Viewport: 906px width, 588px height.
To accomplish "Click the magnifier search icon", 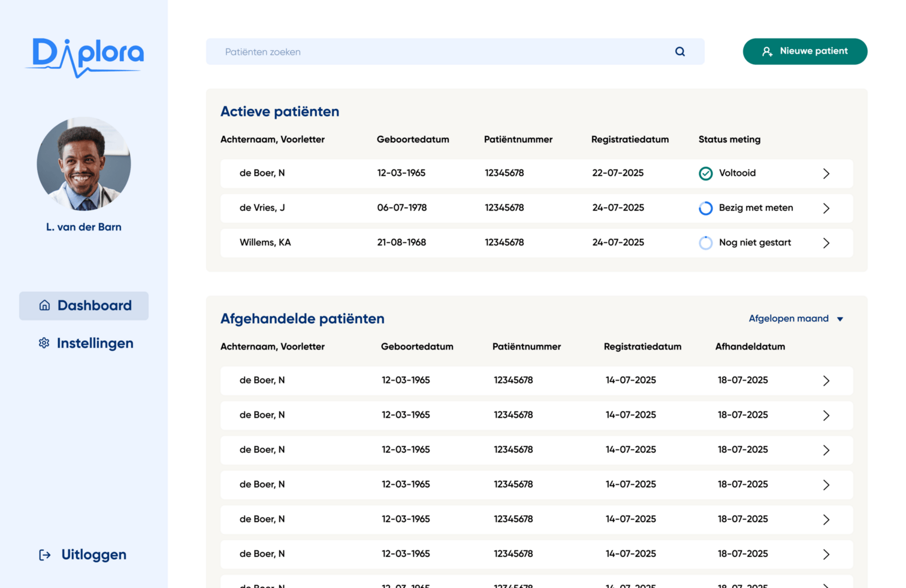I will (x=679, y=51).
